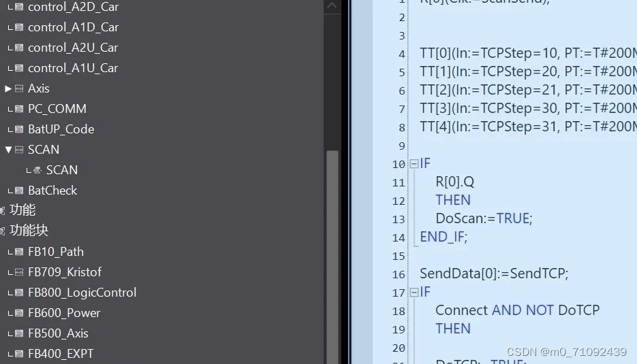This screenshot has width=637, height=364.
Task: Click the nested SCAN section icon
Action: click(37, 170)
